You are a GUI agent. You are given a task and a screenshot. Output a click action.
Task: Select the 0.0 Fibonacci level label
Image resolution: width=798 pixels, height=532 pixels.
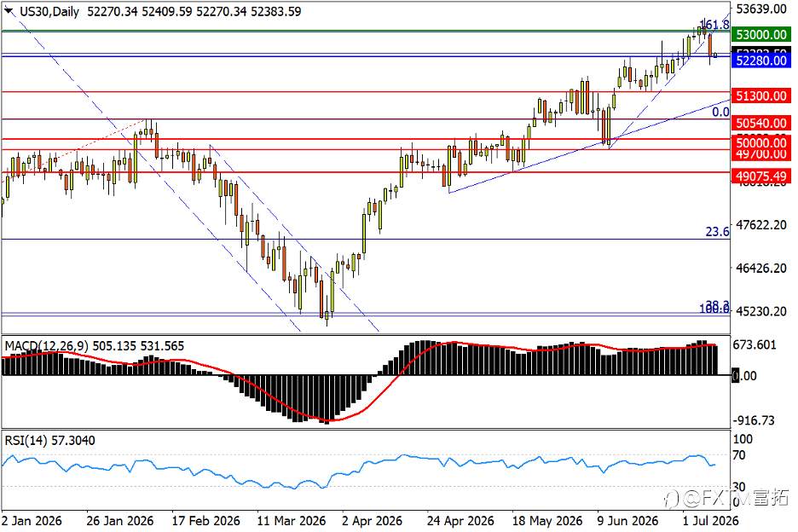click(x=720, y=112)
